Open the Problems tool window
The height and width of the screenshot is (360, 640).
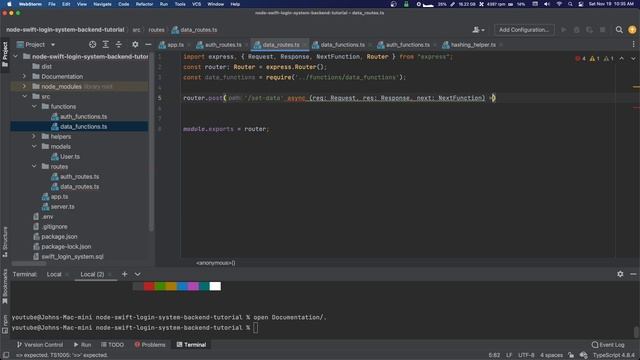(x=150, y=345)
